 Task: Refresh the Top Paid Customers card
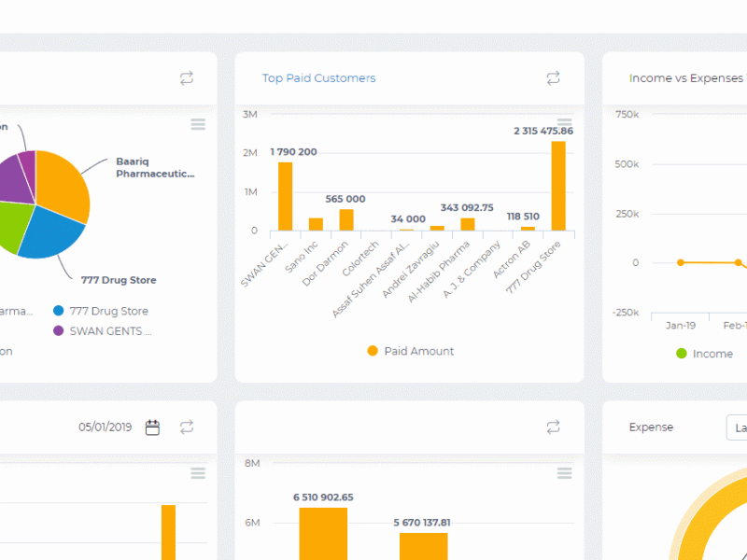(553, 78)
